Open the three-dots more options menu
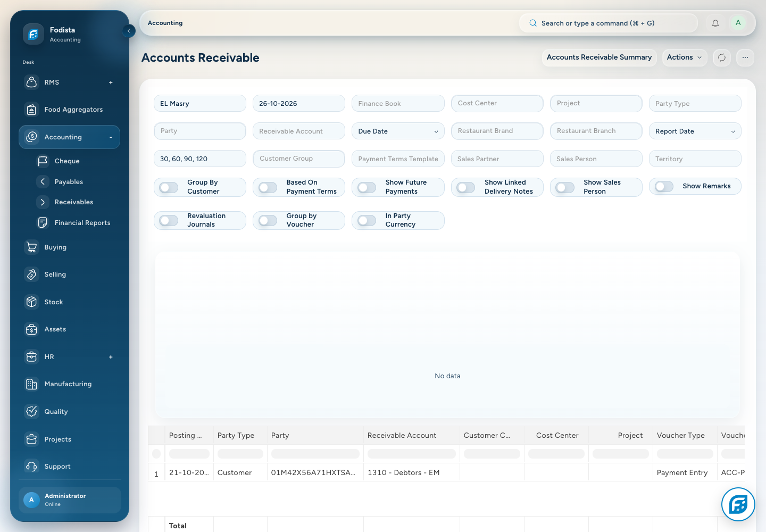The height and width of the screenshot is (532, 766). (745, 57)
